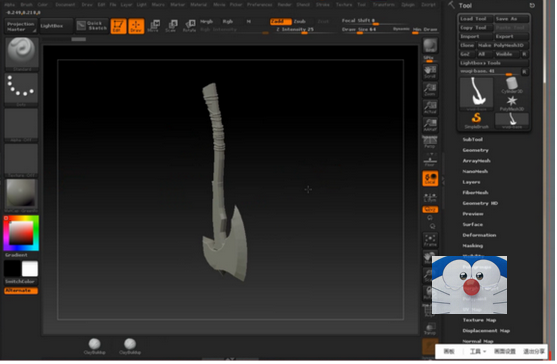Click the BPR render icon

point(430,46)
